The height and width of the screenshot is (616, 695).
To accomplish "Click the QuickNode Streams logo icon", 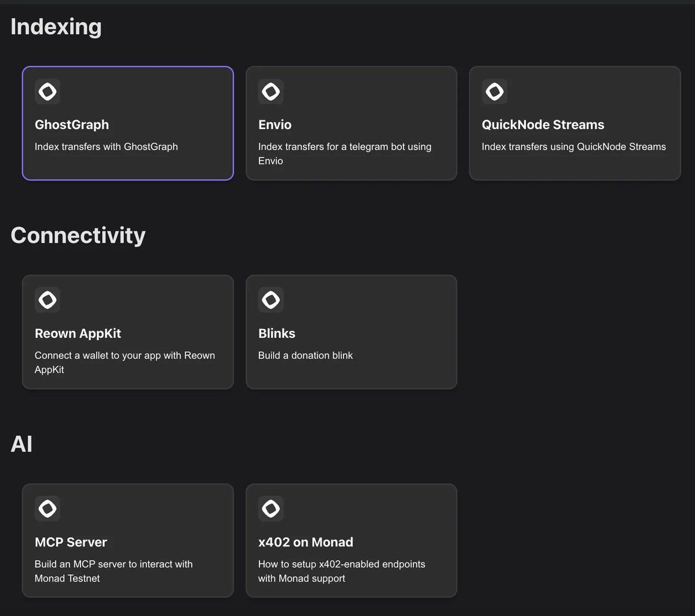I will [x=494, y=91].
